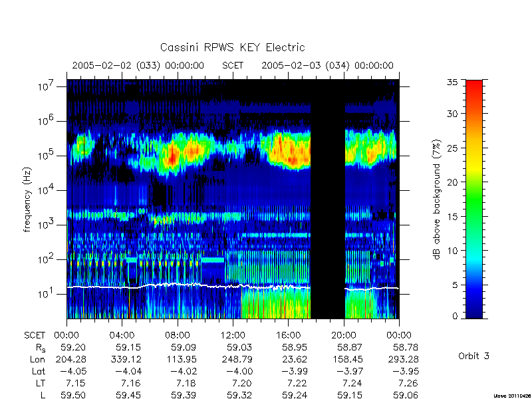Click the 20:00 time tick label

pos(344,335)
